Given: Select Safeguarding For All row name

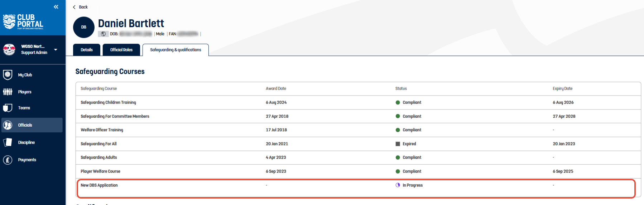Looking at the screenshot, I should point(98,144).
